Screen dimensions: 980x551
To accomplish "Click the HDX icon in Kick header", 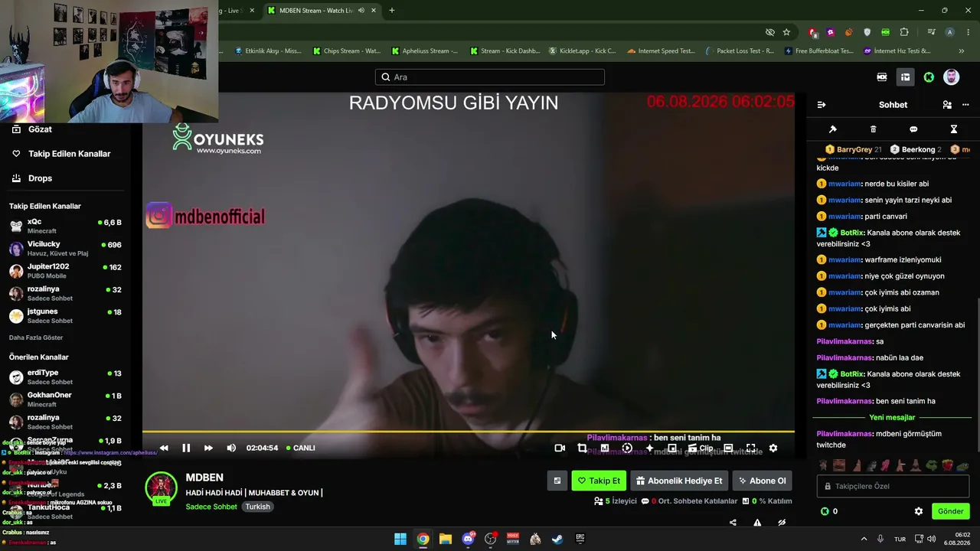I will click(x=882, y=77).
